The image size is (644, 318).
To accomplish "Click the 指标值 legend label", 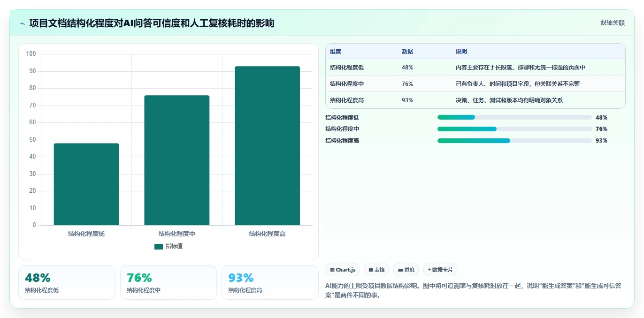I will click(174, 246).
